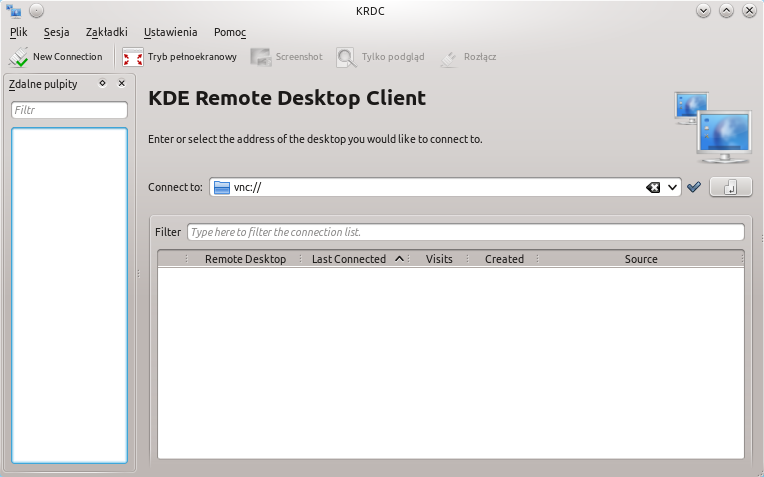The height and width of the screenshot is (477, 764).
Task: Open the Zakładki bookmarks menu
Action: point(107,32)
